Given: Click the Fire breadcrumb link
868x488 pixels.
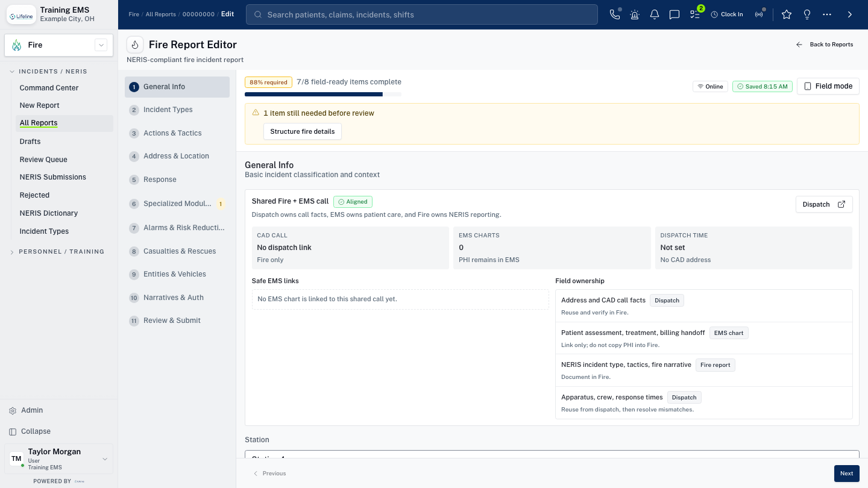Looking at the screenshot, I should (x=134, y=14).
